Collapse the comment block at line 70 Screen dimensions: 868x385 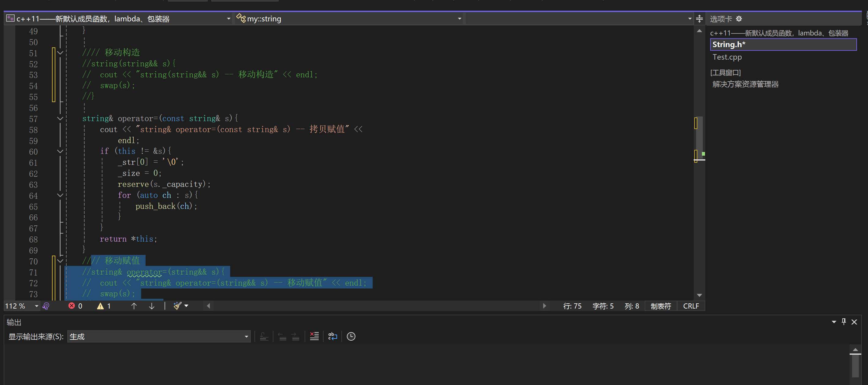(60, 261)
